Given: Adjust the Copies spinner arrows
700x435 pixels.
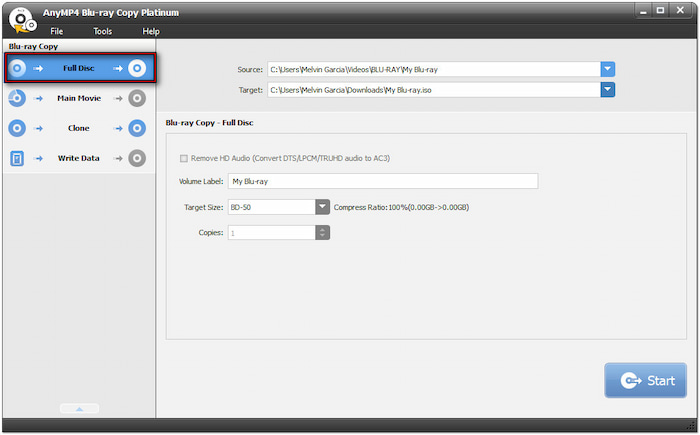Looking at the screenshot, I should [322, 232].
